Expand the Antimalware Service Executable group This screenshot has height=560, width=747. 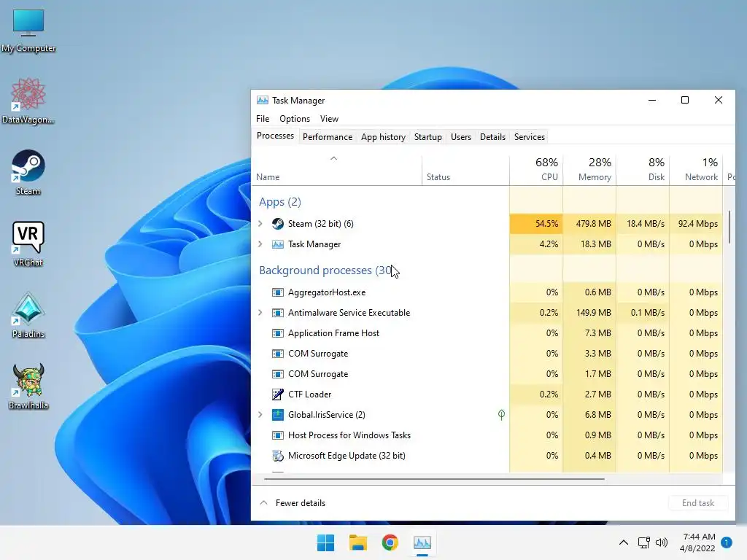(x=260, y=313)
